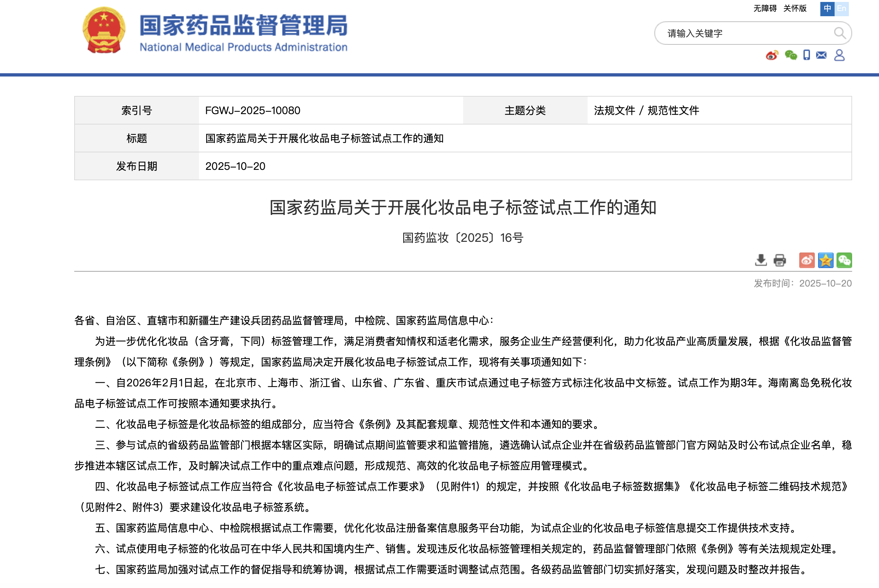This screenshot has height=588, width=879.
Task: Select the Chinese language option 中
Action: pos(826,8)
